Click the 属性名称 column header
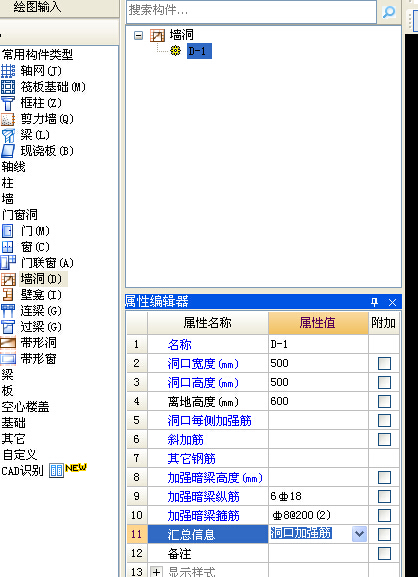Viewport: 418px width, 577px height. click(208, 323)
